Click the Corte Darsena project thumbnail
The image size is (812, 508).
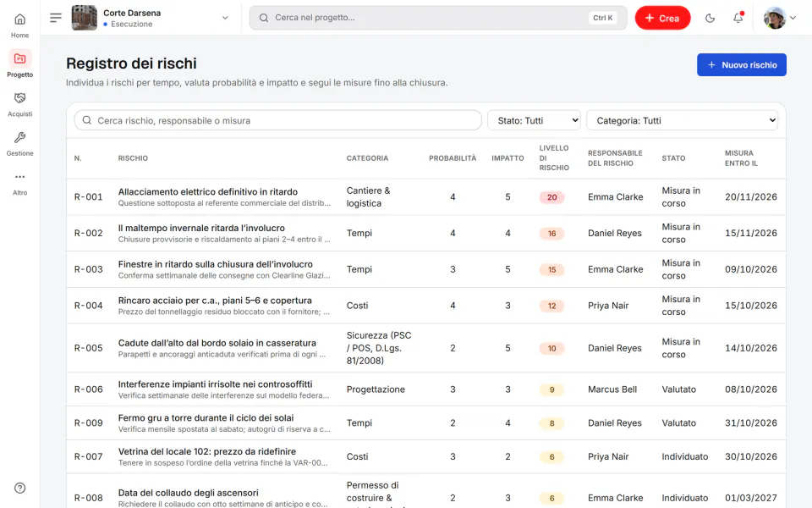(x=84, y=18)
